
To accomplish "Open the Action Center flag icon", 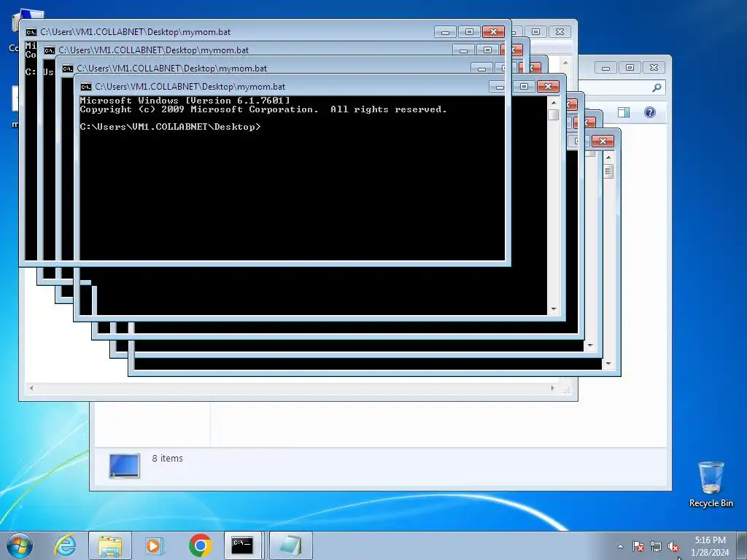I will pos(638,546).
